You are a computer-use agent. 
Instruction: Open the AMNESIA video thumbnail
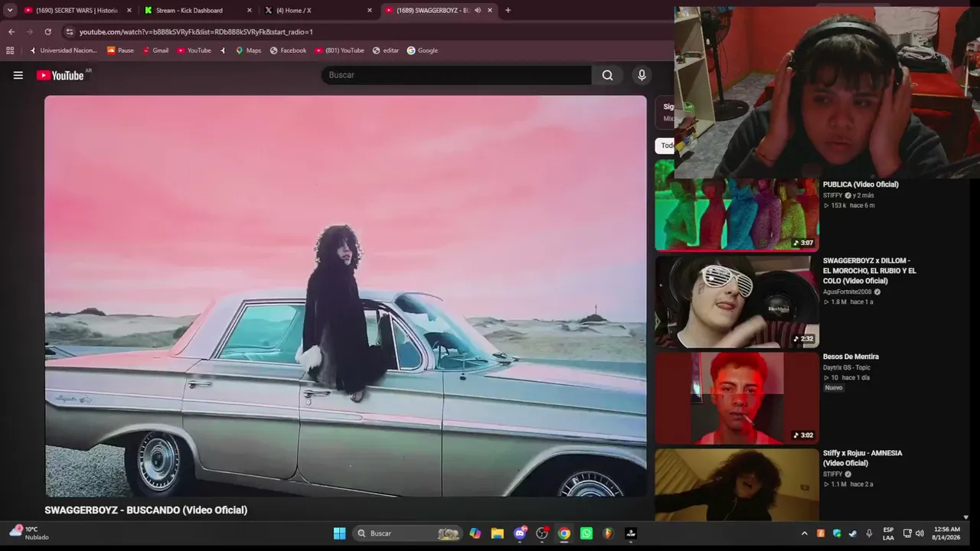point(737,484)
